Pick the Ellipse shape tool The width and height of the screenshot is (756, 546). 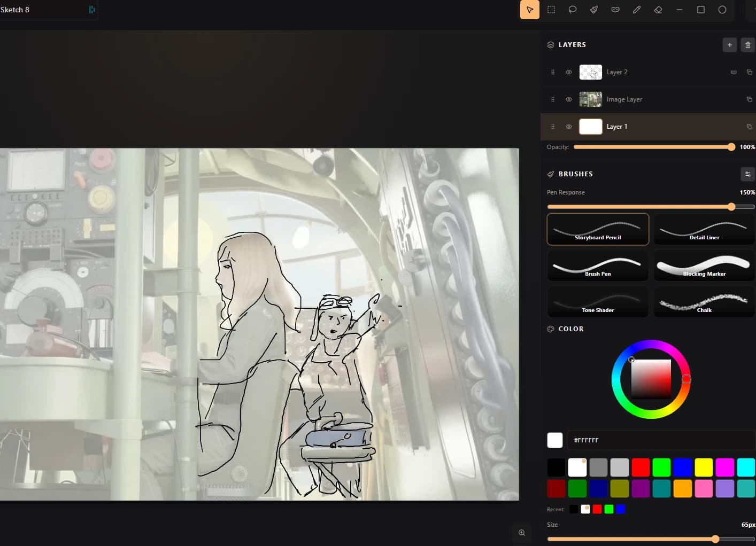722,9
